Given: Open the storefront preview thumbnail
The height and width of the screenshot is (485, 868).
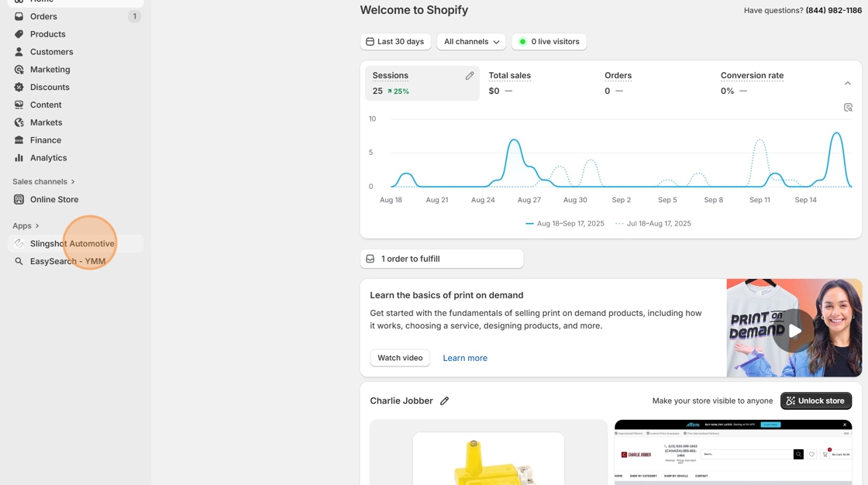Looking at the screenshot, I should pos(733,452).
